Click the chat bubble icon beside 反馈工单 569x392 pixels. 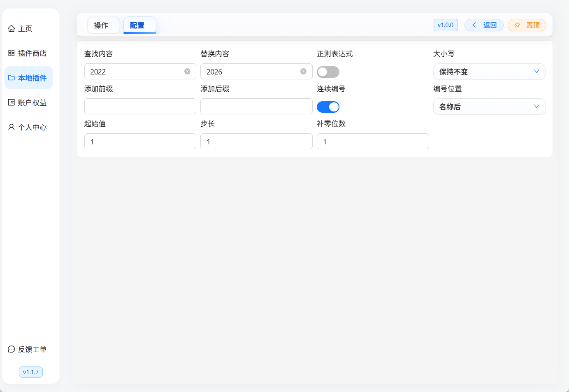pos(12,349)
